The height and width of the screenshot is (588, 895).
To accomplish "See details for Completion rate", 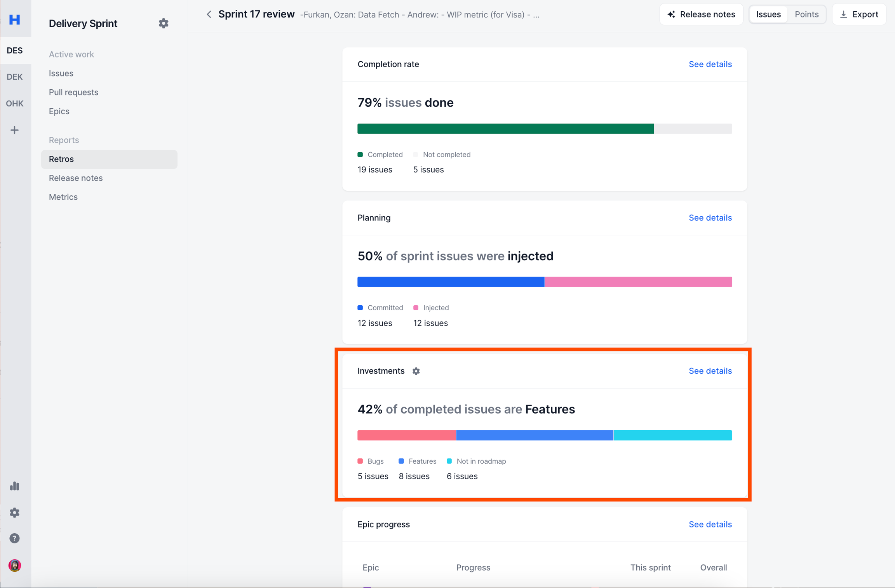I will coord(710,64).
